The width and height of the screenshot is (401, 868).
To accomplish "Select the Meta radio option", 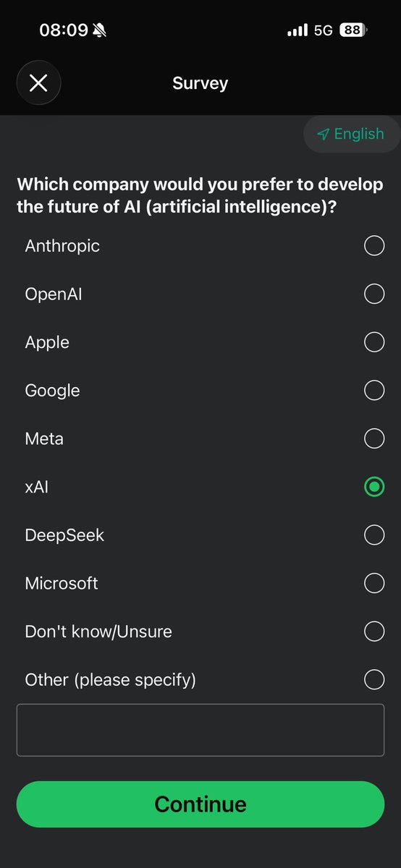I will coord(374,438).
